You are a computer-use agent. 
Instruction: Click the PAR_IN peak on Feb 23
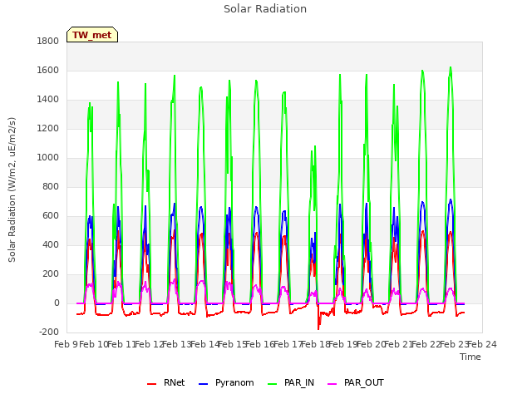[451, 67]
